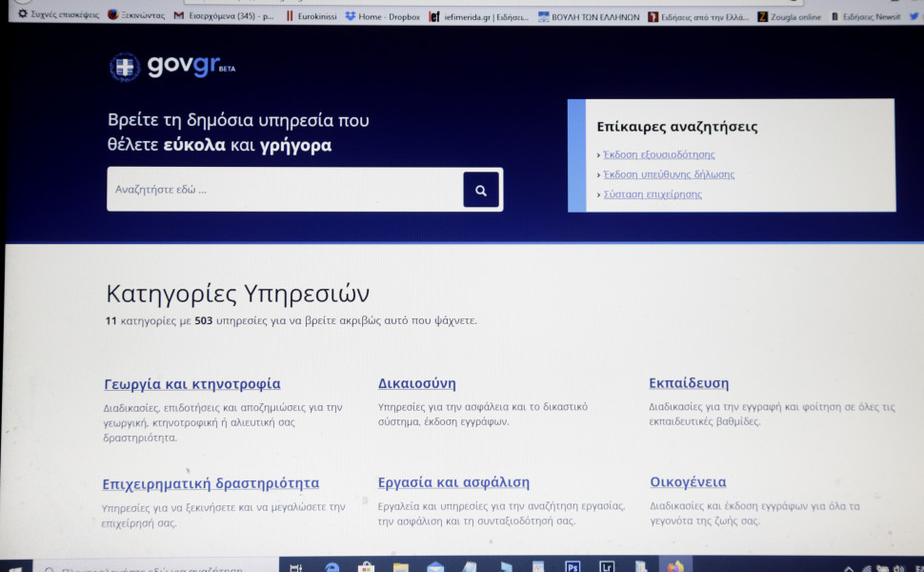The width and height of the screenshot is (924, 572).
Task: Open the Εργασία και ασφάλιση category
Action: [453, 482]
